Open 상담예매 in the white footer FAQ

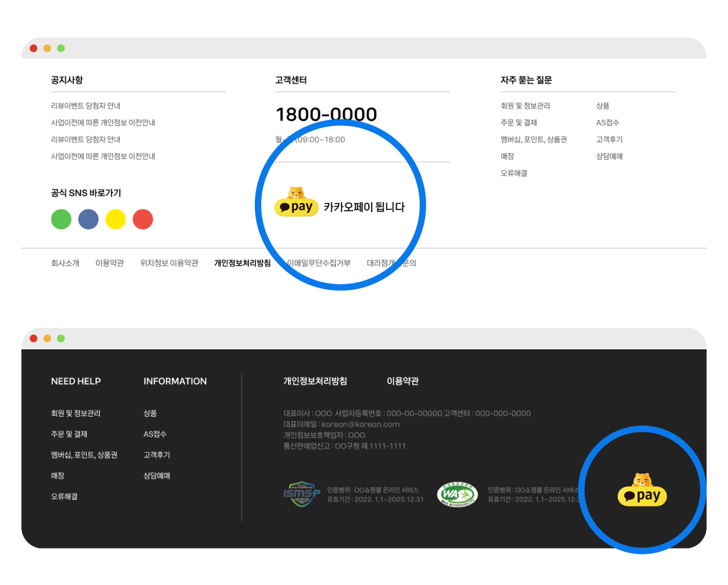click(609, 156)
